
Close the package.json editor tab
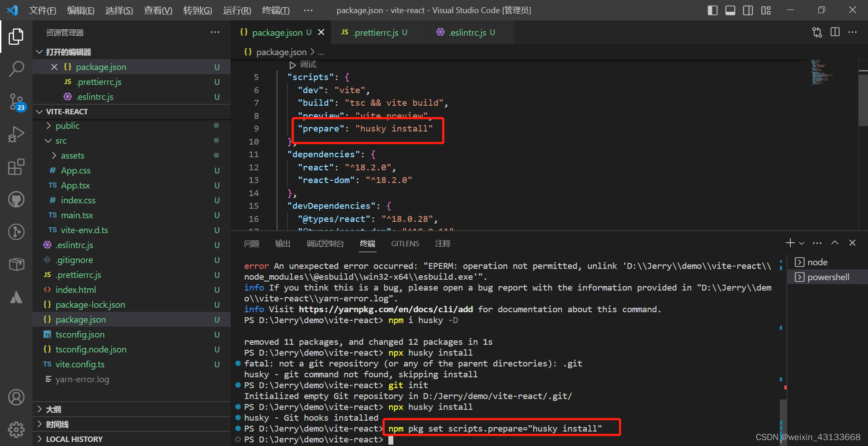(321, 32)
